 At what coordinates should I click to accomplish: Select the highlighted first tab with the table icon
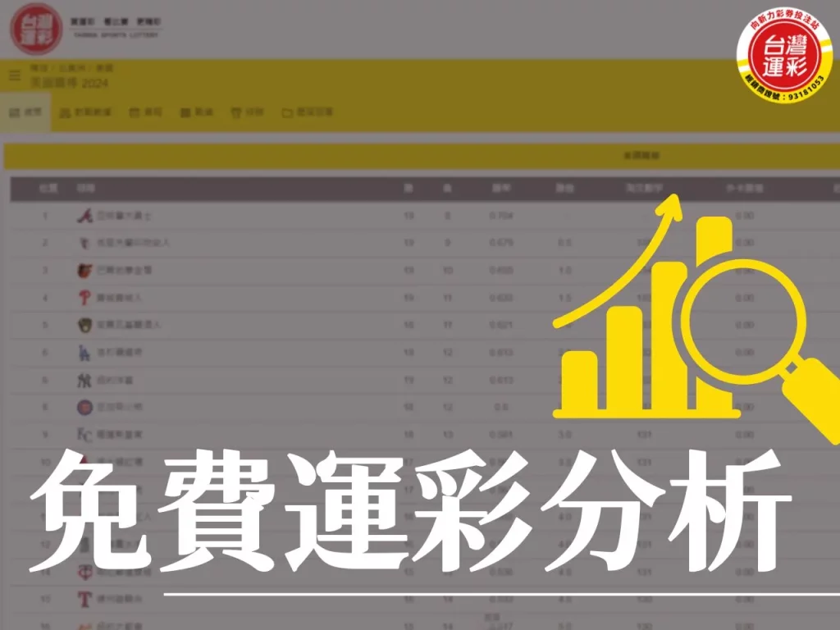point(25,112)
